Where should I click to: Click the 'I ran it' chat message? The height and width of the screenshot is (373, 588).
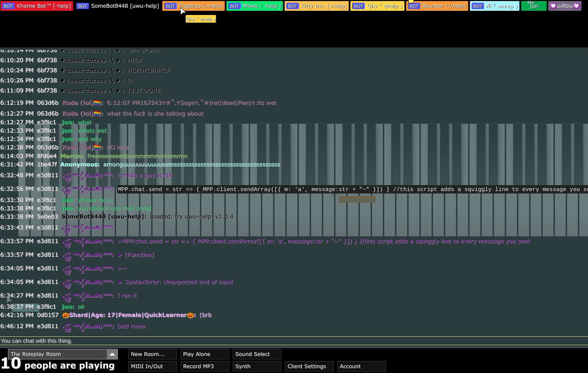point(127,296)
